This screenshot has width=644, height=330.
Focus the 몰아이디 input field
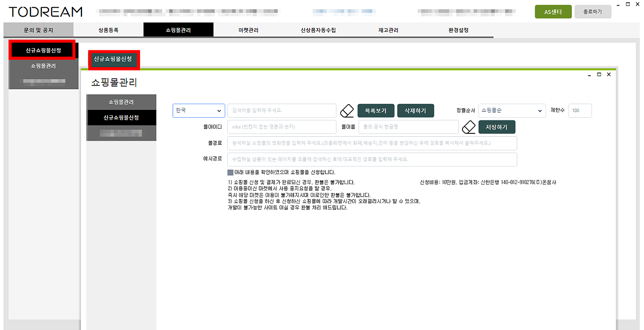(x=282, y=127)
